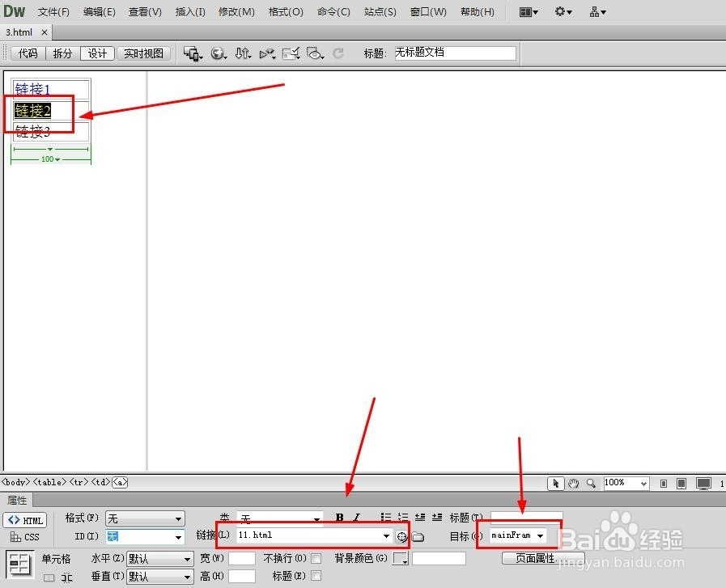Open the browse folder icon next to link field
The height and width of the screenshot is (588, 726).
(418, 535)
